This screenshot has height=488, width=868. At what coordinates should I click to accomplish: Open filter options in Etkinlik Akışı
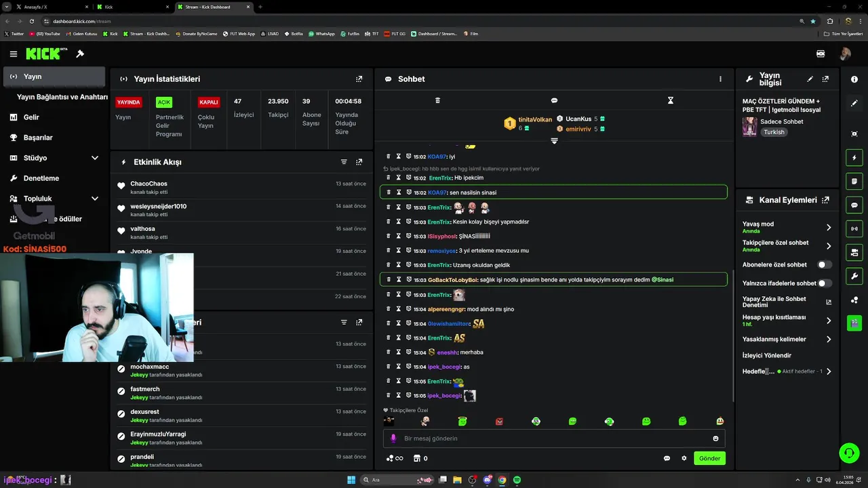tap(344, 162)
